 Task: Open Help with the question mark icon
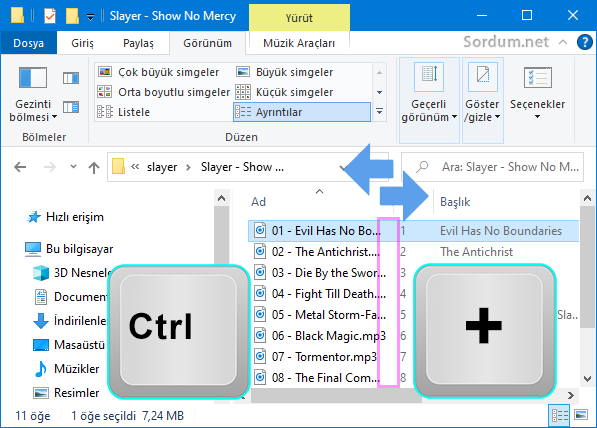tap(584, 42)
